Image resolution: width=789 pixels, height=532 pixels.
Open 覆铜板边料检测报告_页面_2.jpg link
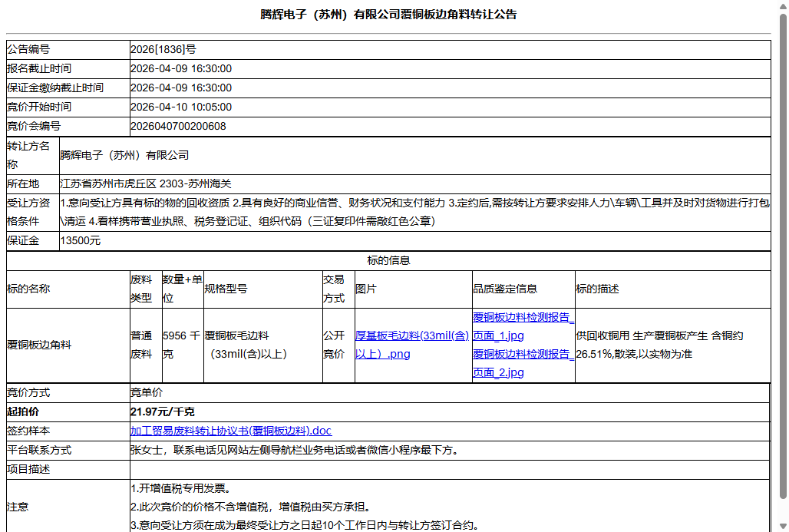click(x=523, y=363)
